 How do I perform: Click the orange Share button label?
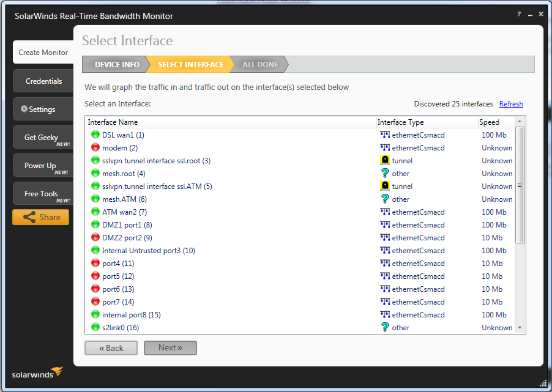[50, 217]
